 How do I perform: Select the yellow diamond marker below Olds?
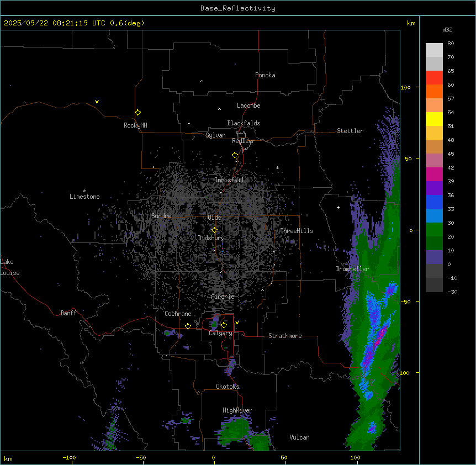tap(214, 230)
